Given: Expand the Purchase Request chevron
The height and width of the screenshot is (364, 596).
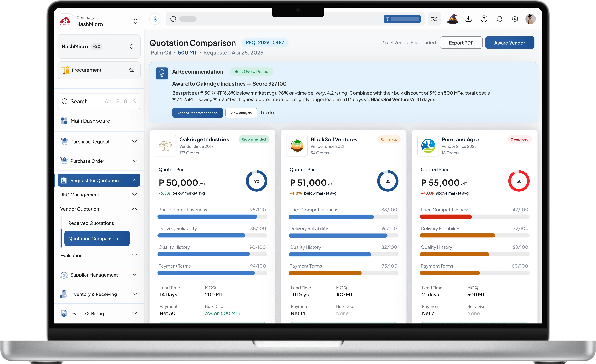Looking at the screenshot, I should tap(134, 141).
